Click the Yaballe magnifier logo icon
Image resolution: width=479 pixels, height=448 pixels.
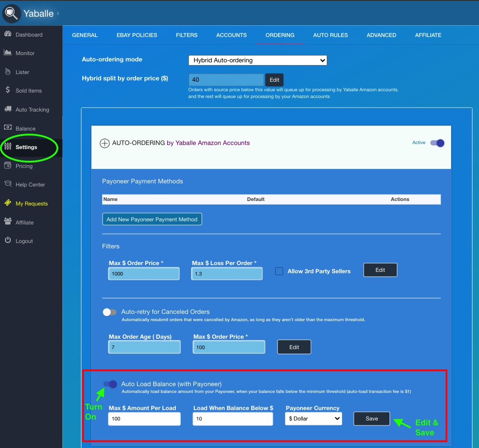(x=11, y=14)
